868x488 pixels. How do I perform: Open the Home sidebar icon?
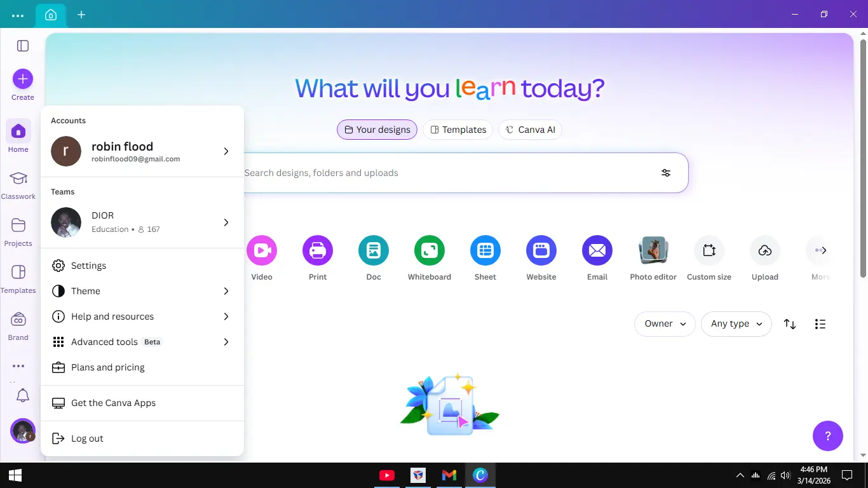pos(18,132)
